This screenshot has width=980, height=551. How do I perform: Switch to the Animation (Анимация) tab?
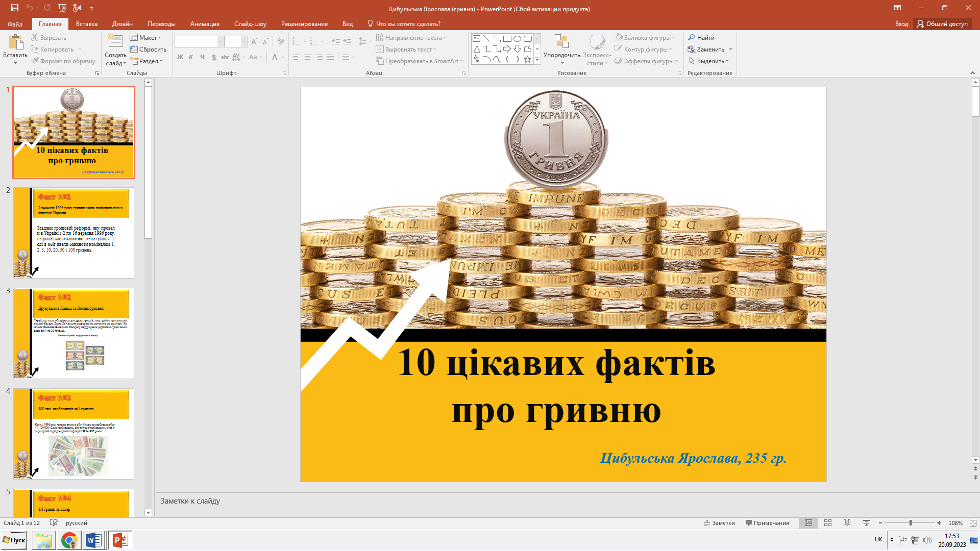click(x=205, y=24)
